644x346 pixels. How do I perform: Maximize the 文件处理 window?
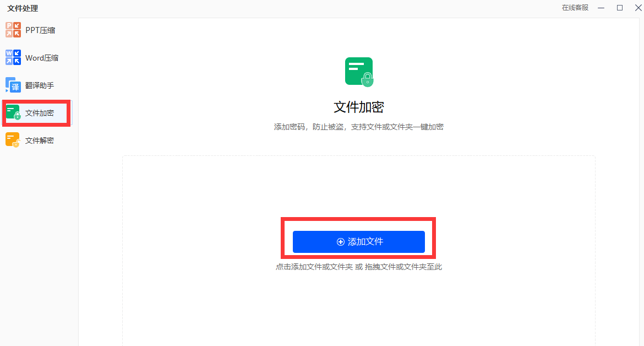click(x=620, y=8)
